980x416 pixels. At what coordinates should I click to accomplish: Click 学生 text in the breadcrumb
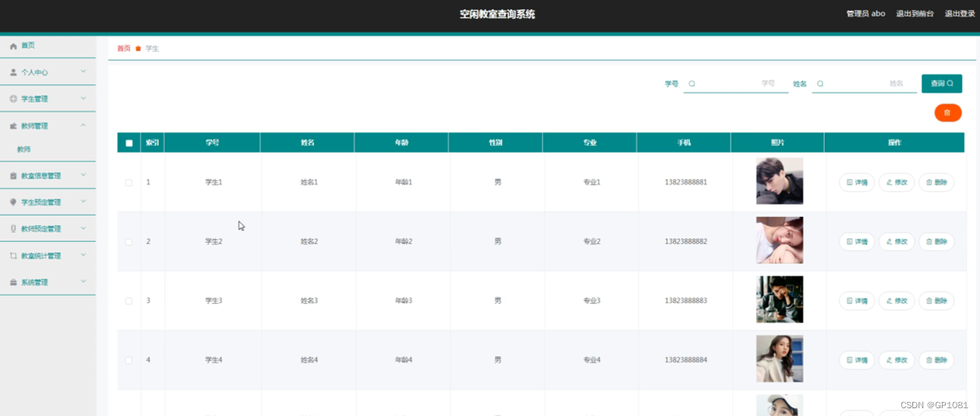152,48
